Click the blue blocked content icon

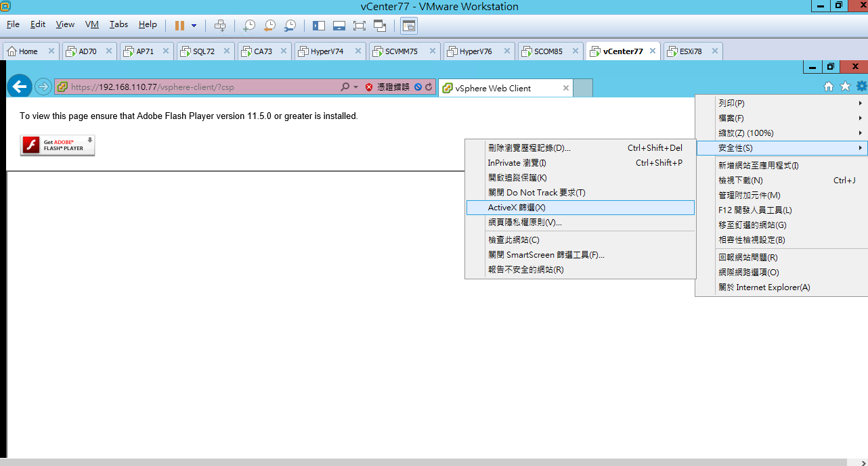(x=418, y=87)
